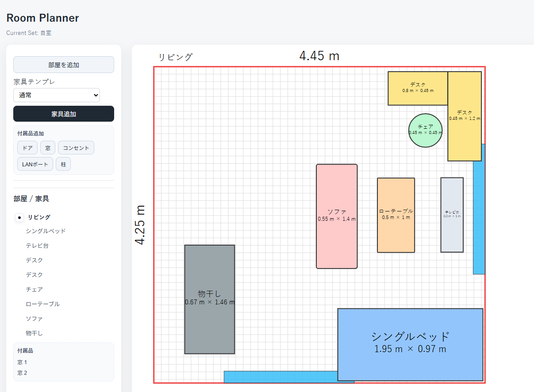Select 物干し in the furniture list
The height and width of the screenshot is (392, 534).
(35, 333)
